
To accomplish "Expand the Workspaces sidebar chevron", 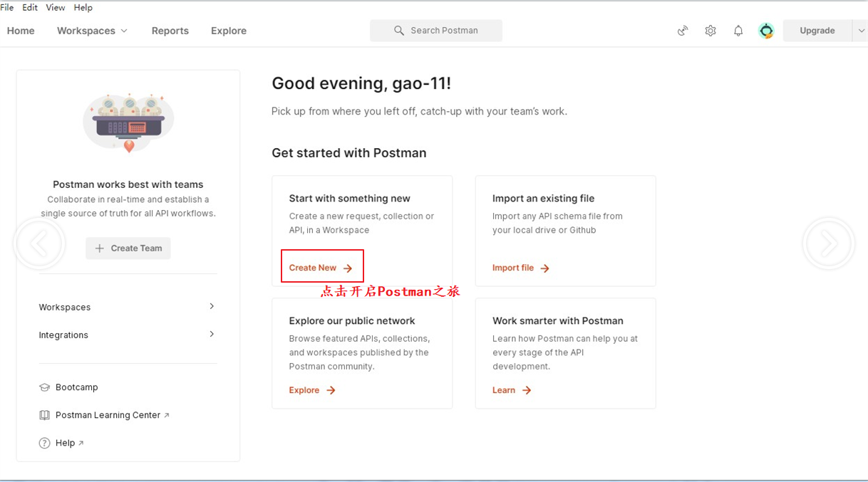I will coord(212,306).
